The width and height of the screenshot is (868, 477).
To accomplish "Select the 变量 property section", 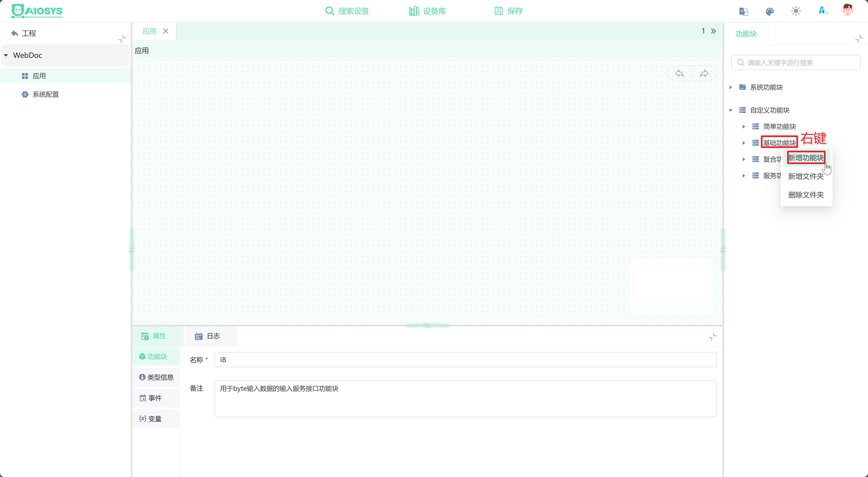I will click(156, 419).
